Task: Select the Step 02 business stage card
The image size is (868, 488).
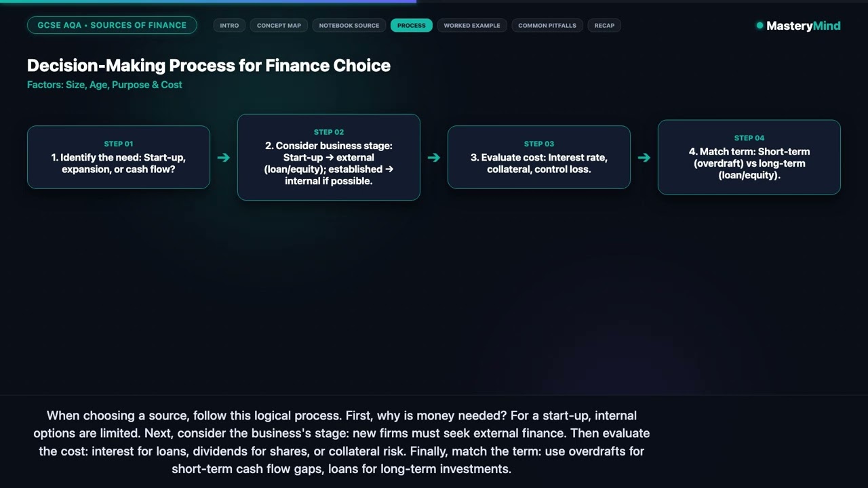Action: coord(329,157)
